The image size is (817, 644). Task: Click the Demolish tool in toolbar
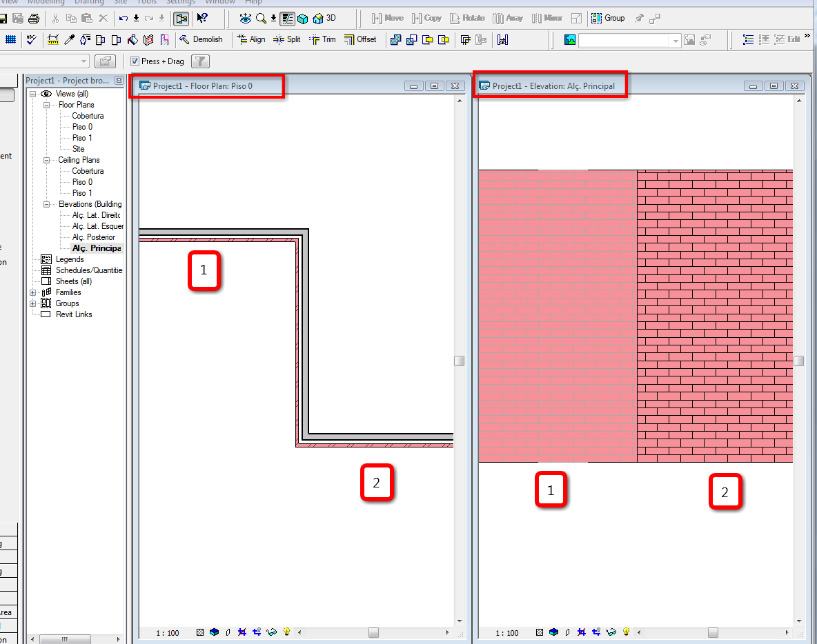(x=201, y=39)
